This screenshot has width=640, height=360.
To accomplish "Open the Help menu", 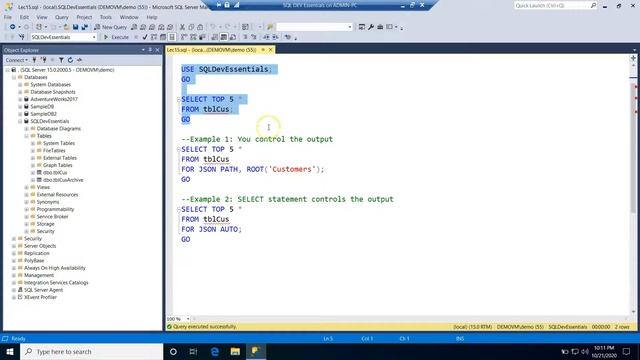I will (152, 17).
